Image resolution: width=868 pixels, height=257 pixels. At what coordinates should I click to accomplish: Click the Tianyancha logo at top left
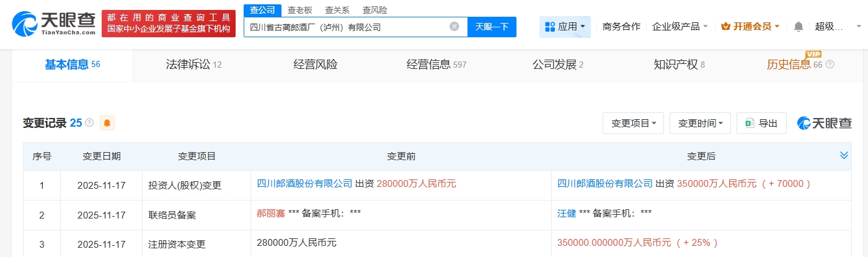tap(53, 23)
